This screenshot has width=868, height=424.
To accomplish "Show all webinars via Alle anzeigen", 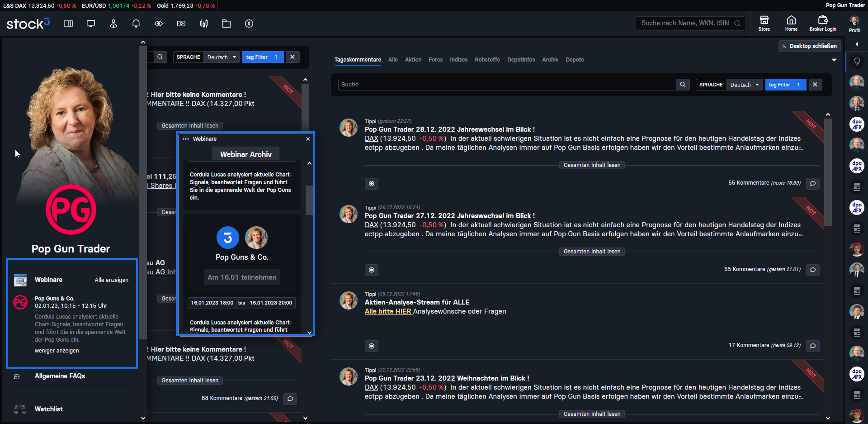I will [x=111, y=280].
